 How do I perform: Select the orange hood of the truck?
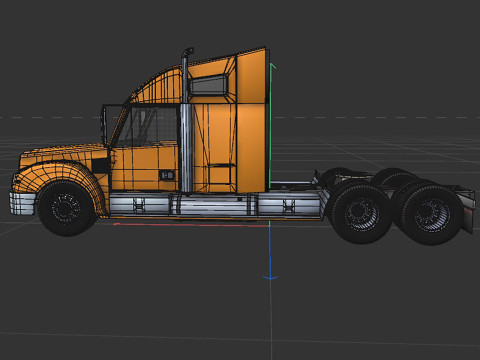[x=63, y=153]
